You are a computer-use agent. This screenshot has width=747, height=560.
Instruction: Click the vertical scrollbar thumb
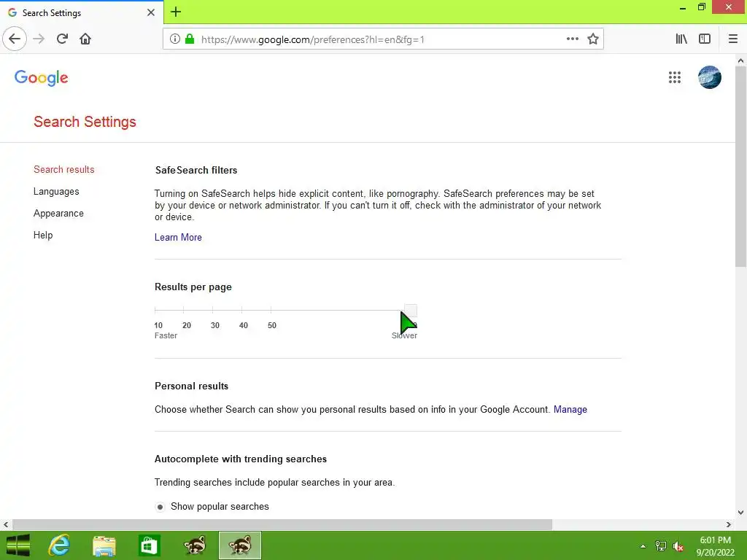740,167
